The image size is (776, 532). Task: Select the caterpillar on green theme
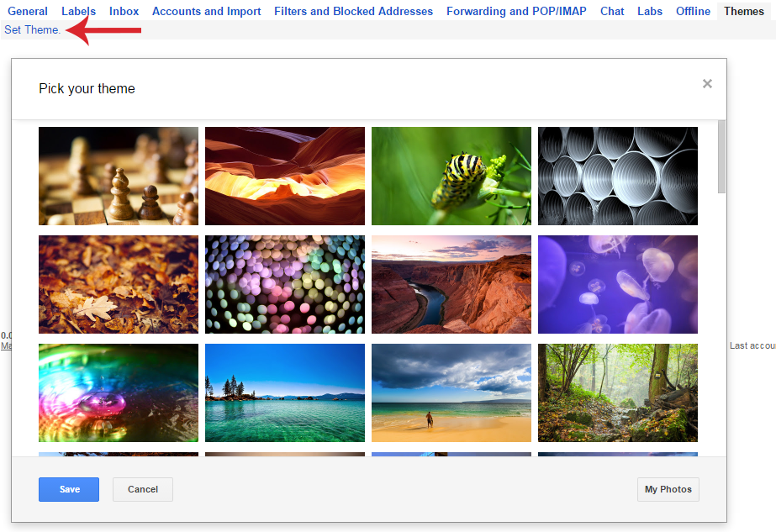451,176
